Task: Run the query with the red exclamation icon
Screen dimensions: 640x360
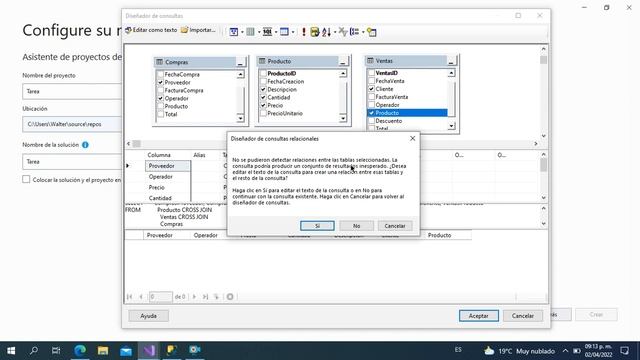Action: tap(304, 32)
